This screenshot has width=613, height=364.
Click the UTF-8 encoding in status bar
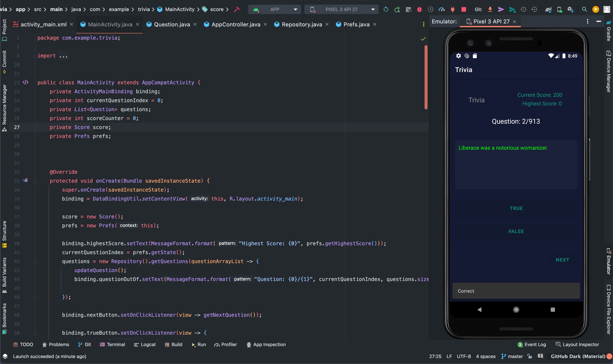464,356
